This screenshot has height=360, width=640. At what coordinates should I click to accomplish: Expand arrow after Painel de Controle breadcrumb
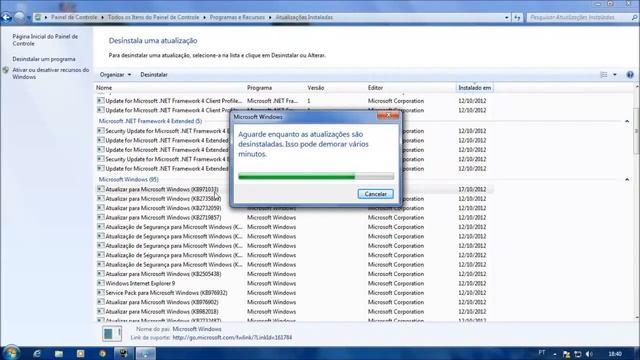pos(102,18)
